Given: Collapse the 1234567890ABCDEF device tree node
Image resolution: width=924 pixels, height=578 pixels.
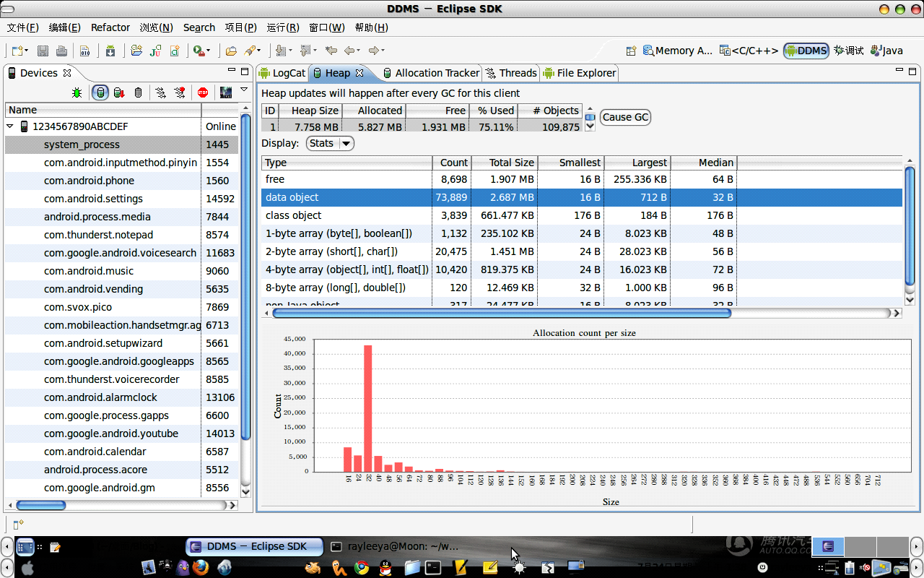Looking at the screenshot, I should click(11, 126).
